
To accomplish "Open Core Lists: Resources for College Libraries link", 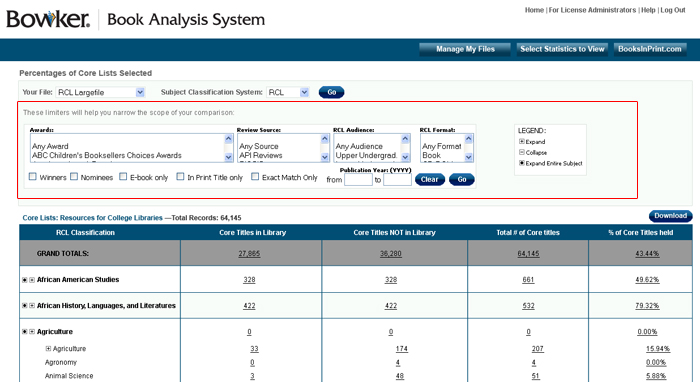I will click(x=92, y=218).
